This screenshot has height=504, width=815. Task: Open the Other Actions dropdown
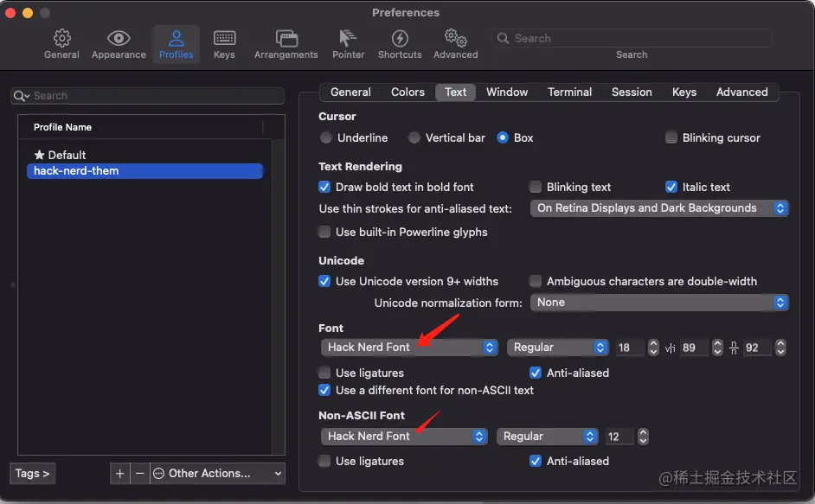click(x=217, y=474)
